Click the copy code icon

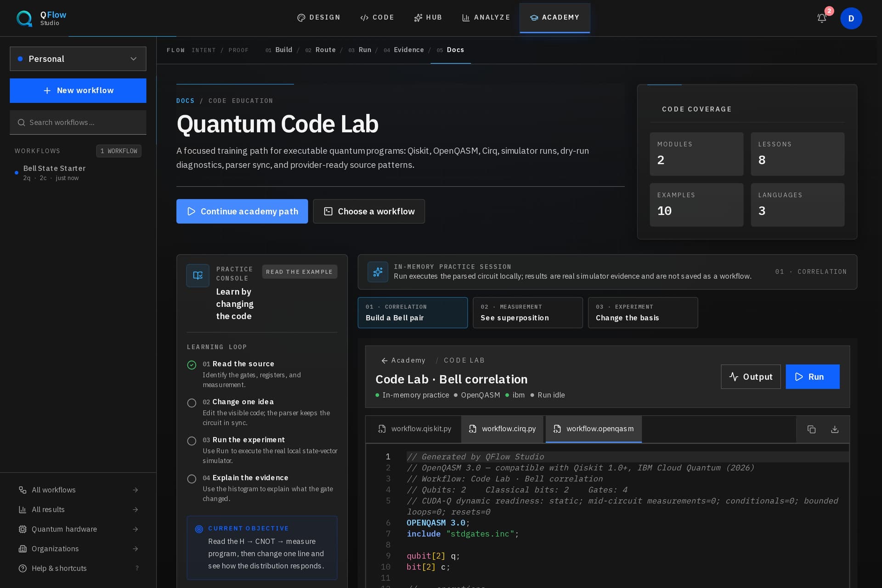pos(811,429)
